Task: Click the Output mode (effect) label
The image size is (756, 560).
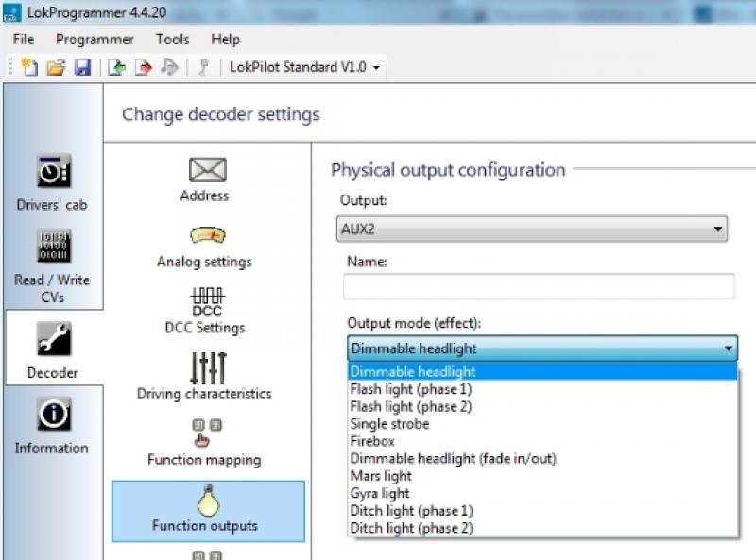Action: [414, 323]
